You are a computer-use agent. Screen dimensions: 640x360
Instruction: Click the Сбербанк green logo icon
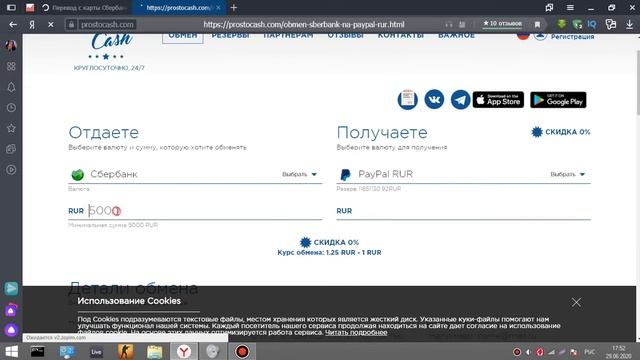click(x=78, y=174)
